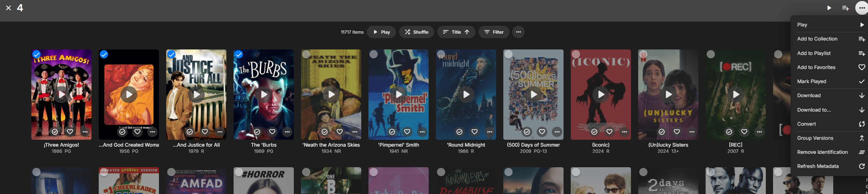The image size is (868, 194).
Task: Open (500) Days of Summer more menu
Action: point(557,132)
